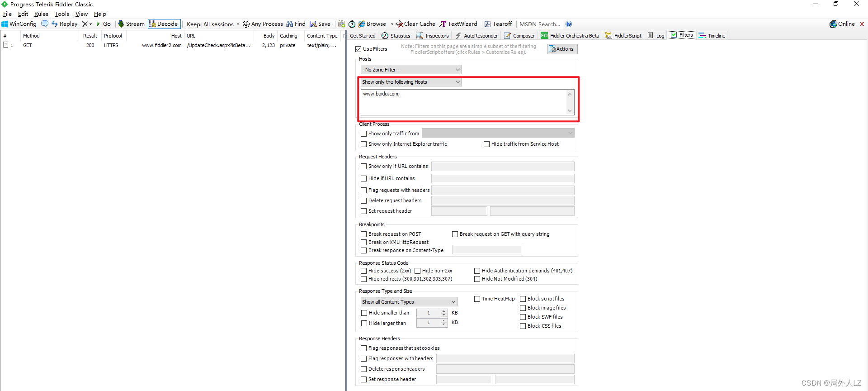Clear Cache from toolbar
The image size is (868, 391).
(415, 24)
